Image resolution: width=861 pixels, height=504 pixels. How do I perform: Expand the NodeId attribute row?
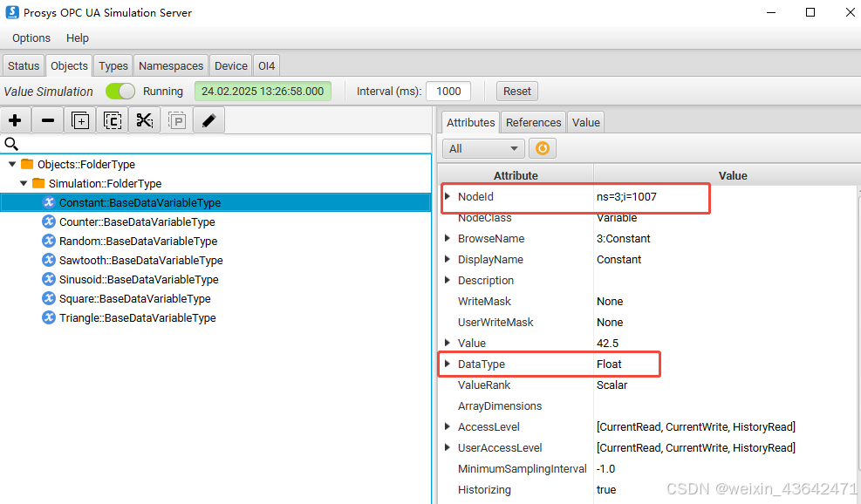pyautogui.click(x=448, y=196)
